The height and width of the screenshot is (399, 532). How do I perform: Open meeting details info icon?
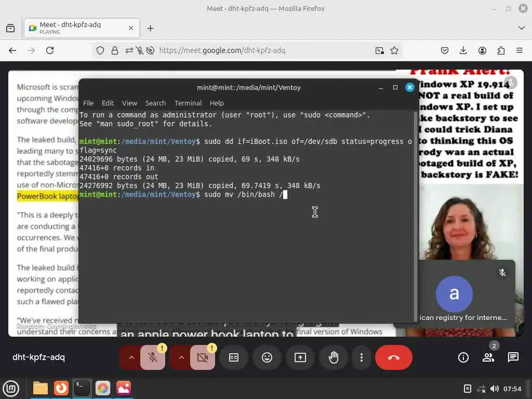(x=463, y=357)
